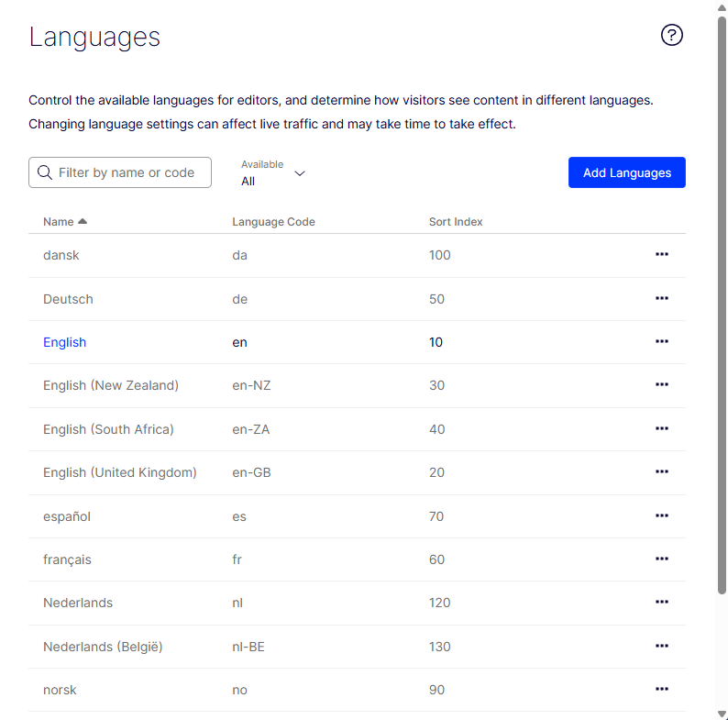This screenshot has height=720, width=728.
Task: Click the es language code cell
Action: click(239, 516)
